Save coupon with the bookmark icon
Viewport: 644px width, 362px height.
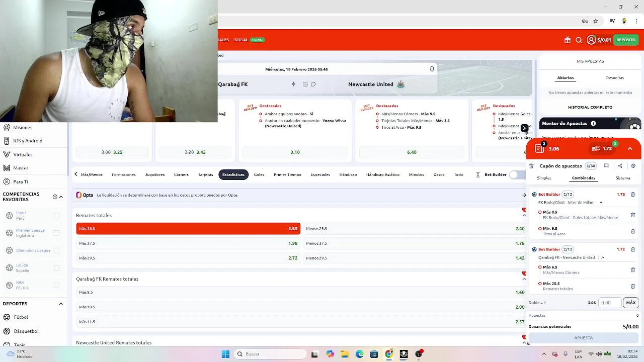606,166
